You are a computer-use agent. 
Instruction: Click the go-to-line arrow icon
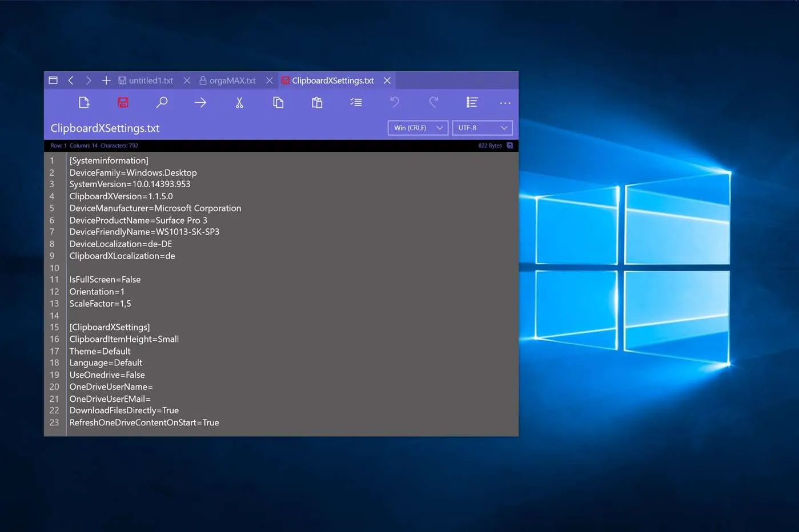200,103
